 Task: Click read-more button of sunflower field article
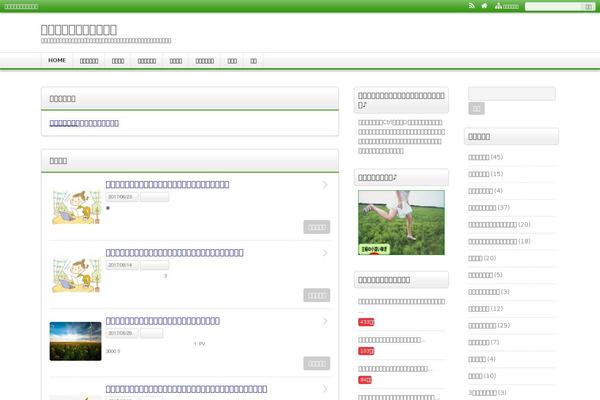point(317,363)
